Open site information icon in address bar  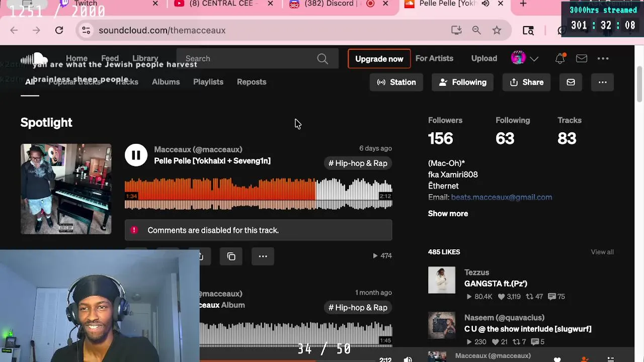[86, 30]
